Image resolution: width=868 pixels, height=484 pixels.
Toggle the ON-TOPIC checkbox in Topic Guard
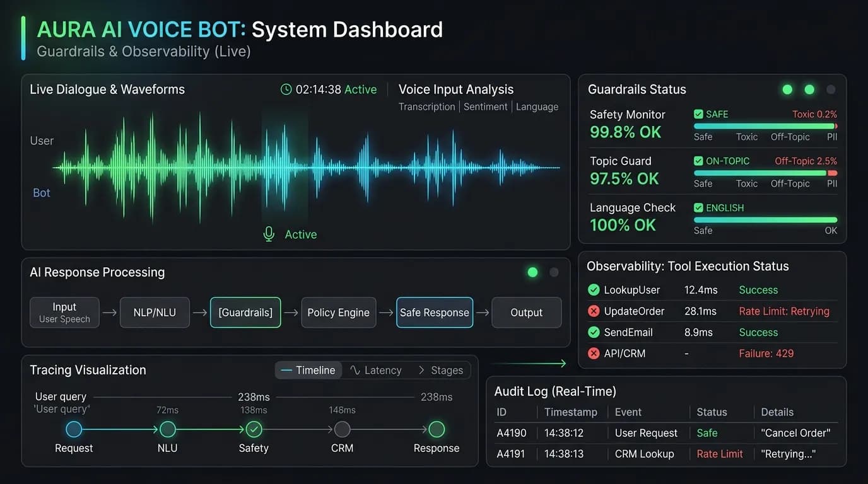pos(698,161)
